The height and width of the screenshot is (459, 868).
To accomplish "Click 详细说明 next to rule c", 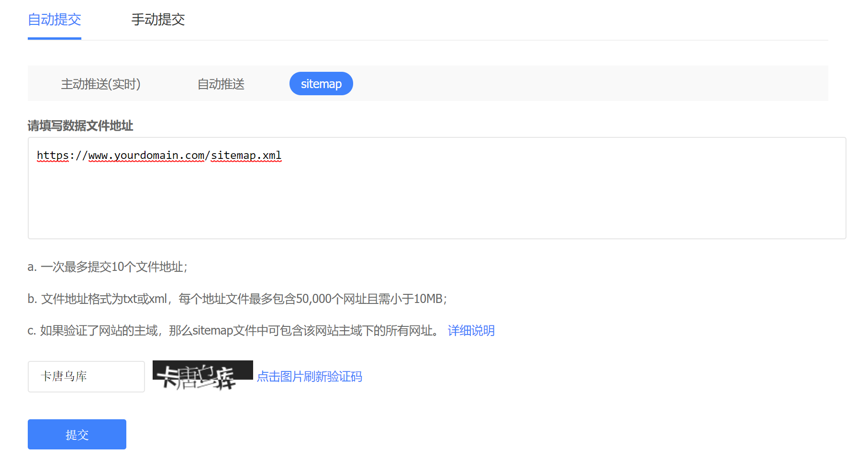I will (x=471, y=330).
